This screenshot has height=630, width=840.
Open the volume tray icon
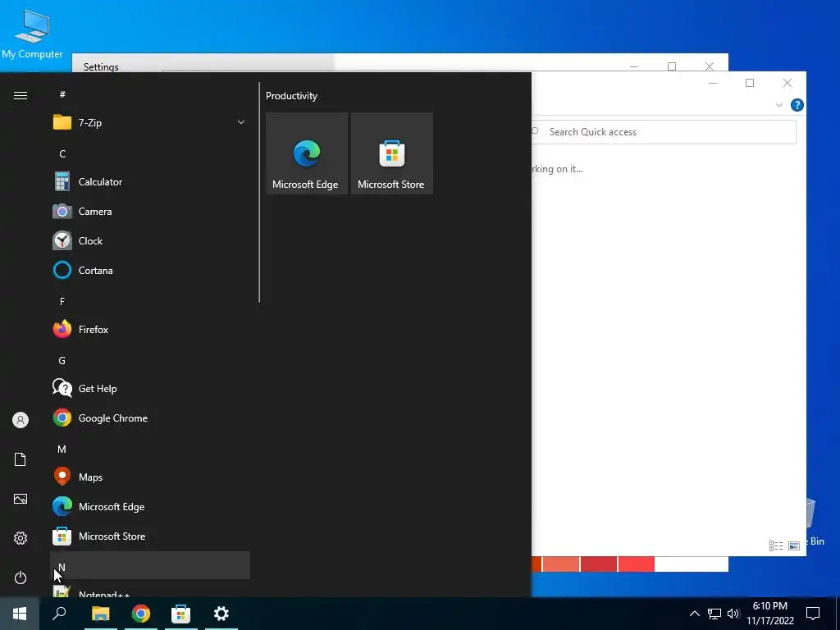coord(733,614)
